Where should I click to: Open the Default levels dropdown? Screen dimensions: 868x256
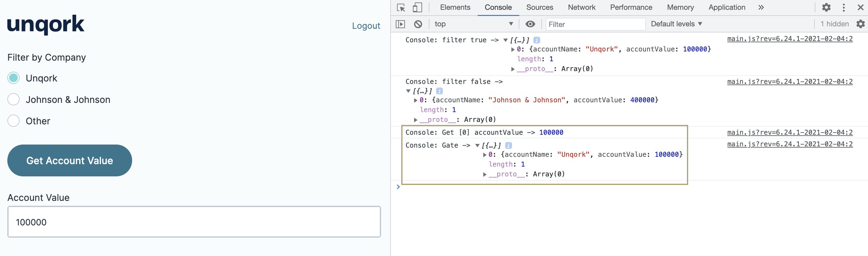click(x=676, y=24)
